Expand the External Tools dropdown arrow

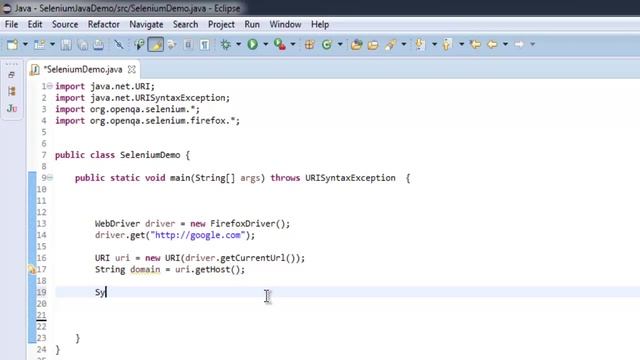(293, 44)
